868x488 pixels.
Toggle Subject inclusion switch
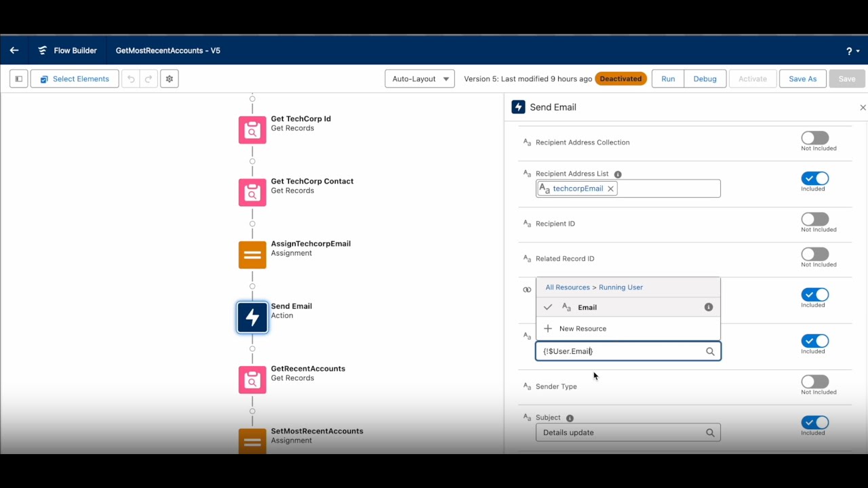coord(814,422)
